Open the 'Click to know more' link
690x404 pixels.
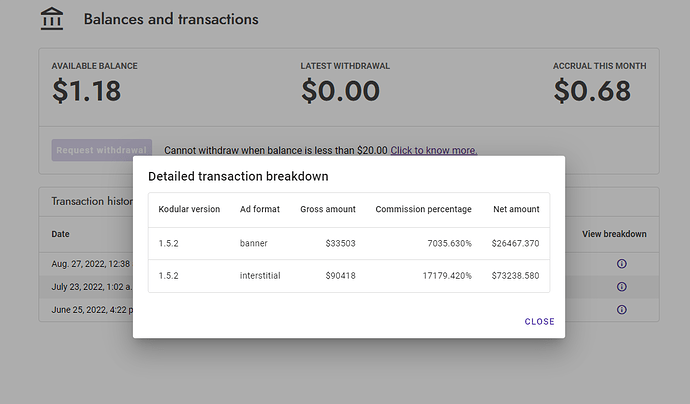point(433,151)
